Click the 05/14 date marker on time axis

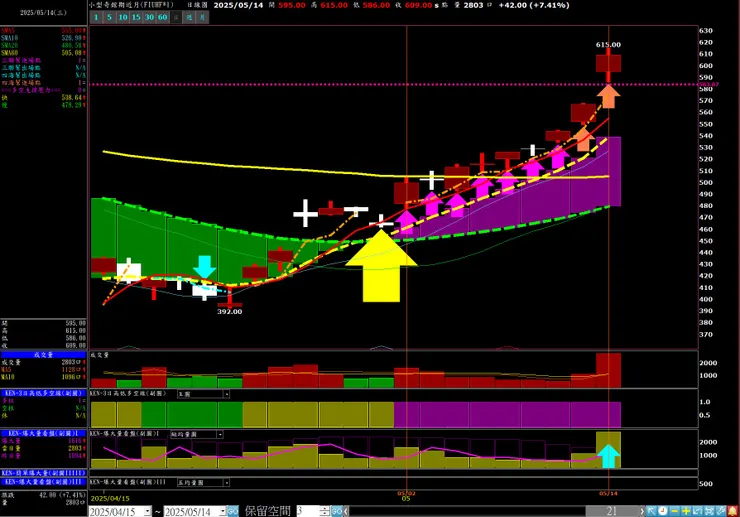click(608, 493)
